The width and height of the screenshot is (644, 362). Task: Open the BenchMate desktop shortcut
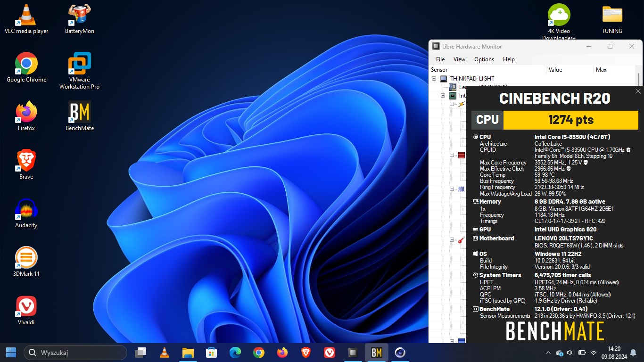[79, 116]
